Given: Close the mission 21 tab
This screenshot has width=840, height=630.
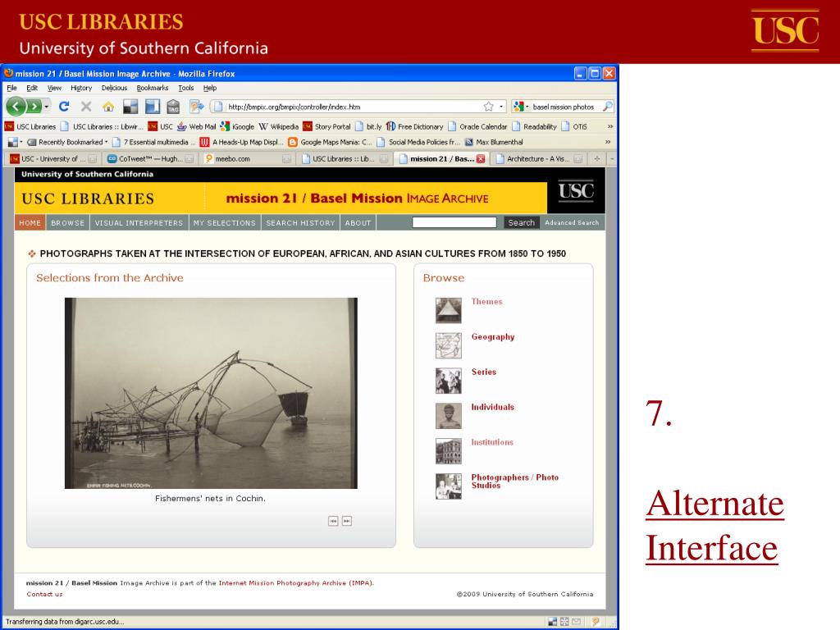Looking at the screenshot, I should [481, 158].
